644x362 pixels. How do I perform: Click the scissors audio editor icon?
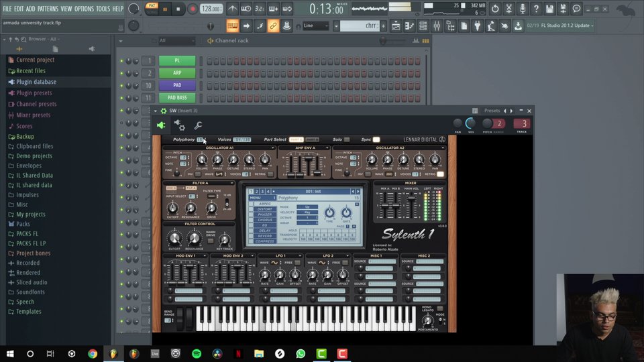point(508,9)
